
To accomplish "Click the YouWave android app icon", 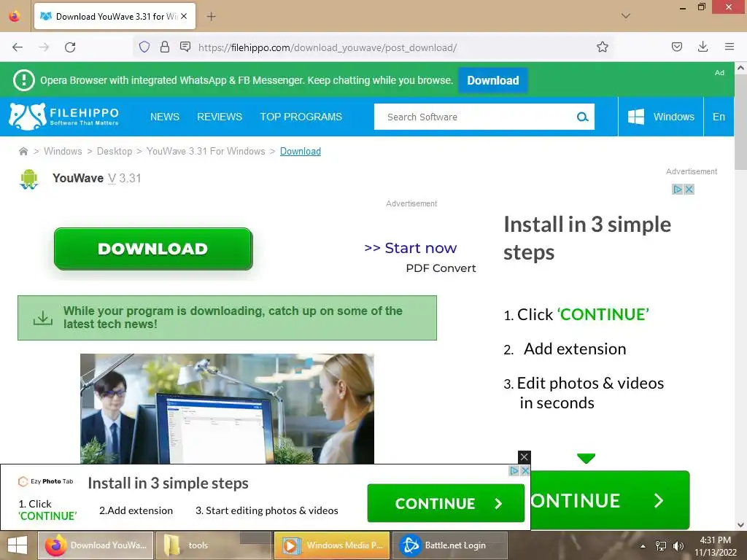I will tap(28, 179).
